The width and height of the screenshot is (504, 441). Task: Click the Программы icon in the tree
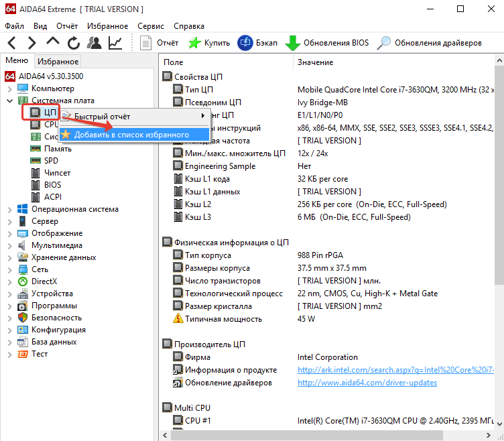coord(23,306)
